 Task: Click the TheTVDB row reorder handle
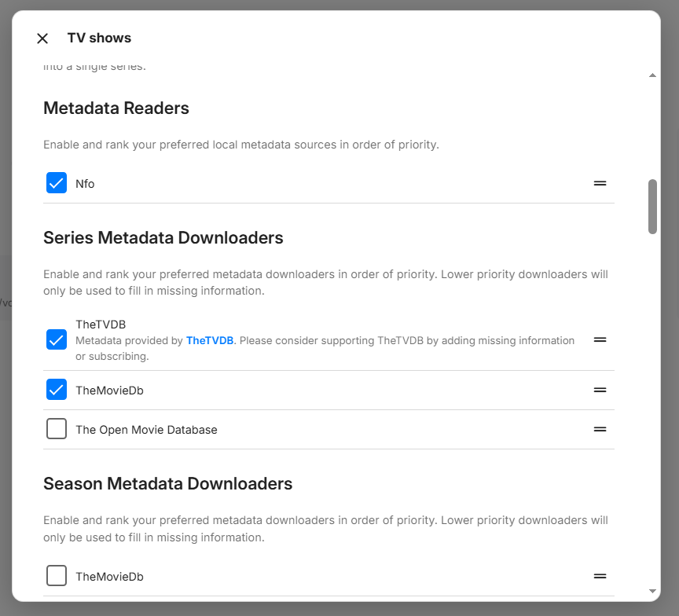click(x=600, y=340)
